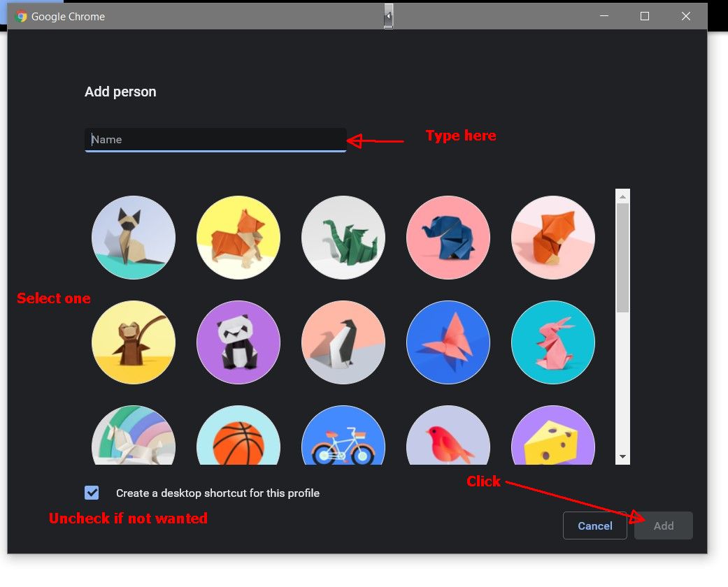Click the Cancel button
The width and height of the screenshot is (728, 587).
pos(594,526)
